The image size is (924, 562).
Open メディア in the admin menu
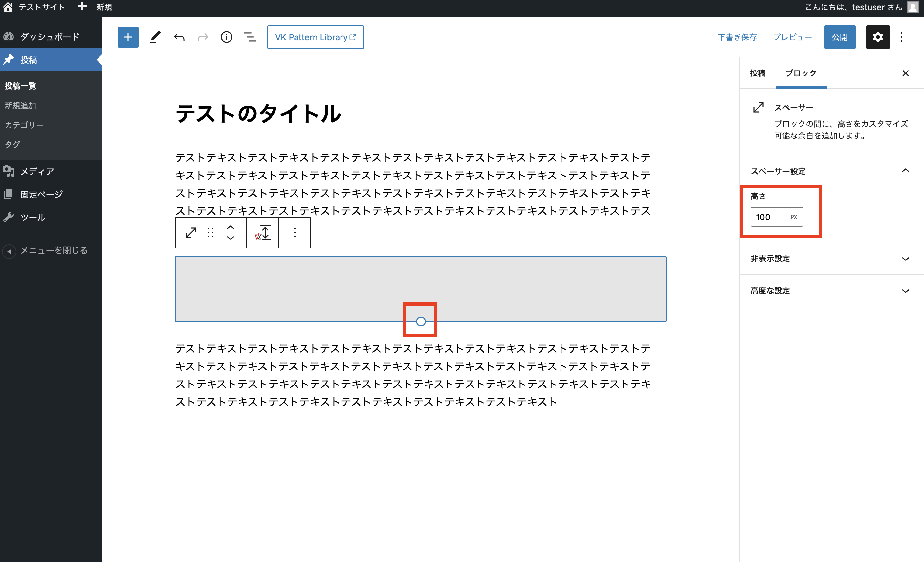tap(37, 172)
